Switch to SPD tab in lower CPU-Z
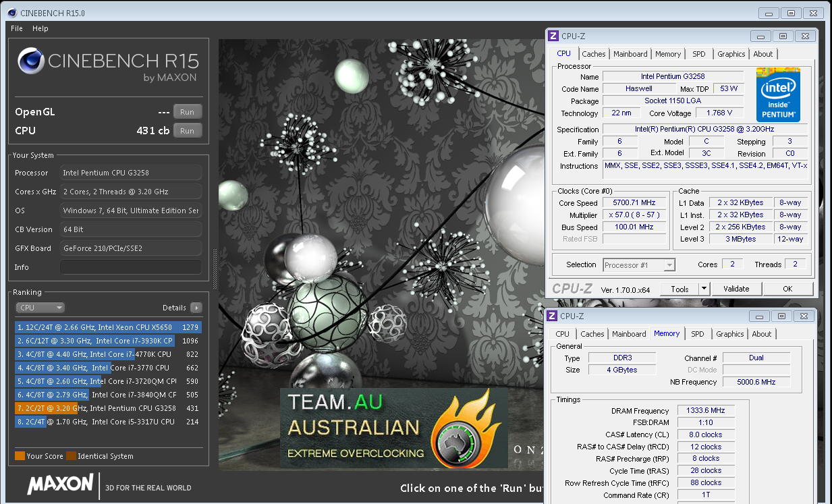This screenshot has width=832, height=504. (x=698, y=334)
